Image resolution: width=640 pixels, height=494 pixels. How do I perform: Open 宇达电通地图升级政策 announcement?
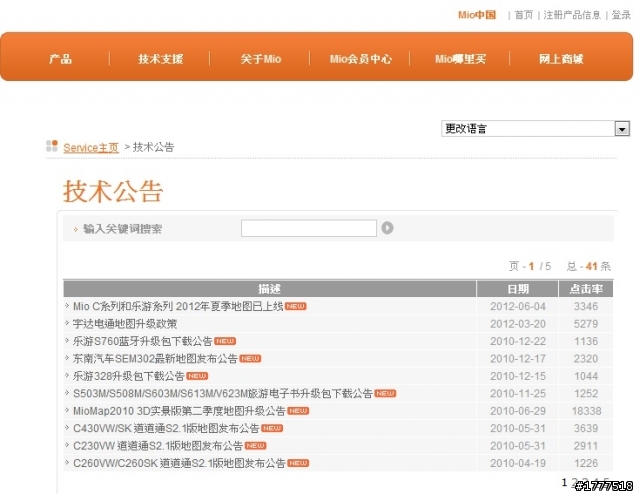click(x=125, y=324)
